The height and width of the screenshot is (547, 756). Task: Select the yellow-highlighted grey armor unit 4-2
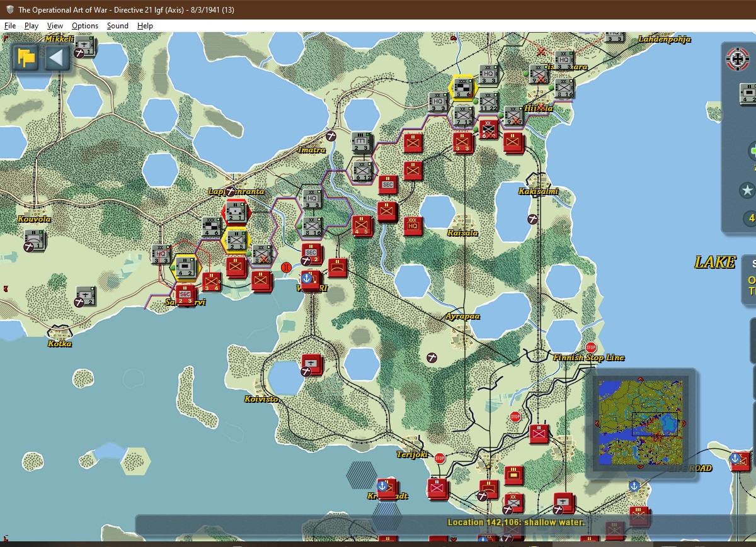point(185,267)
